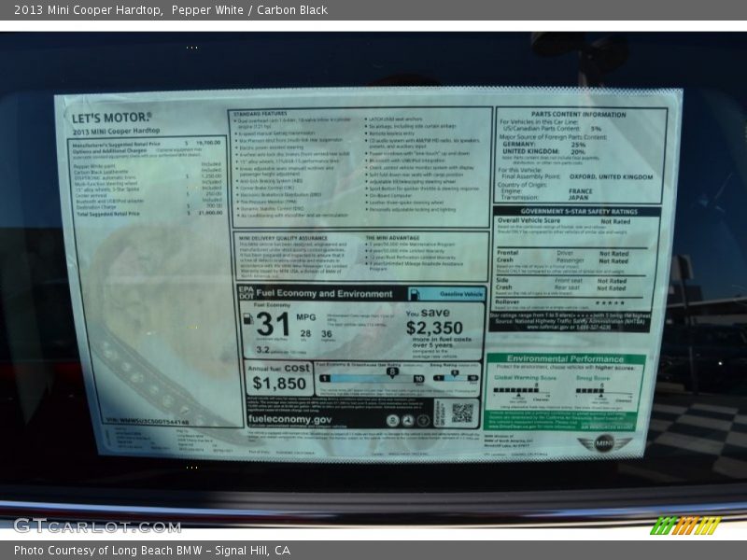747x560 pixels.
Task: Click 'MINI DELIVERY QUALITY ASSURANCE' heading
Action: [x=283, y=238]
